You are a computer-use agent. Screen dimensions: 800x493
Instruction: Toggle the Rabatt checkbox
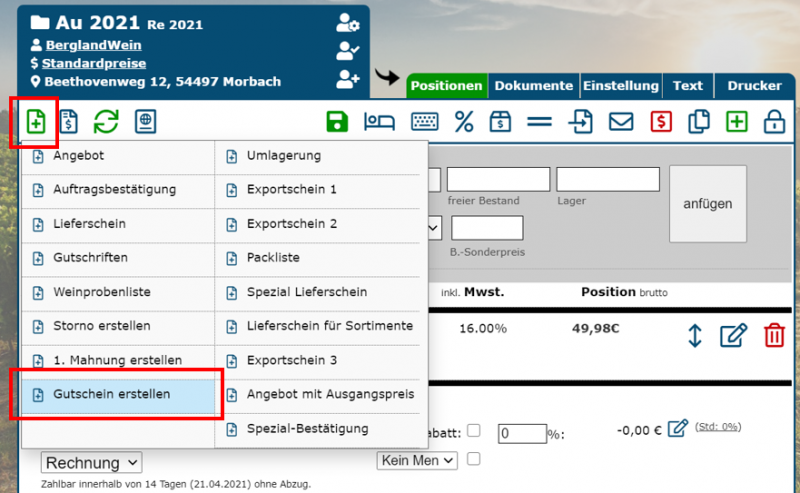point(474,431)
